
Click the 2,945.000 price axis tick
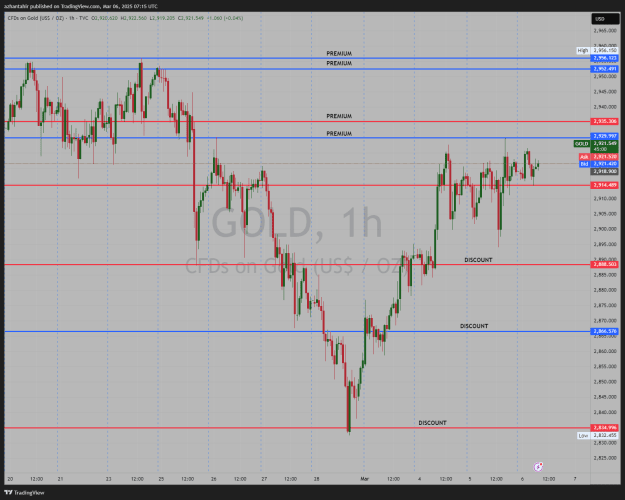pos(605,92)
